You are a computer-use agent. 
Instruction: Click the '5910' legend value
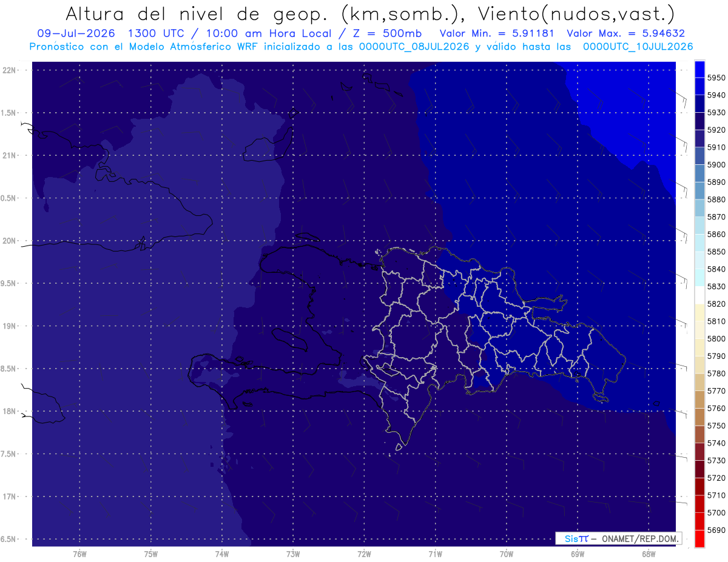[x=716, y=147]
